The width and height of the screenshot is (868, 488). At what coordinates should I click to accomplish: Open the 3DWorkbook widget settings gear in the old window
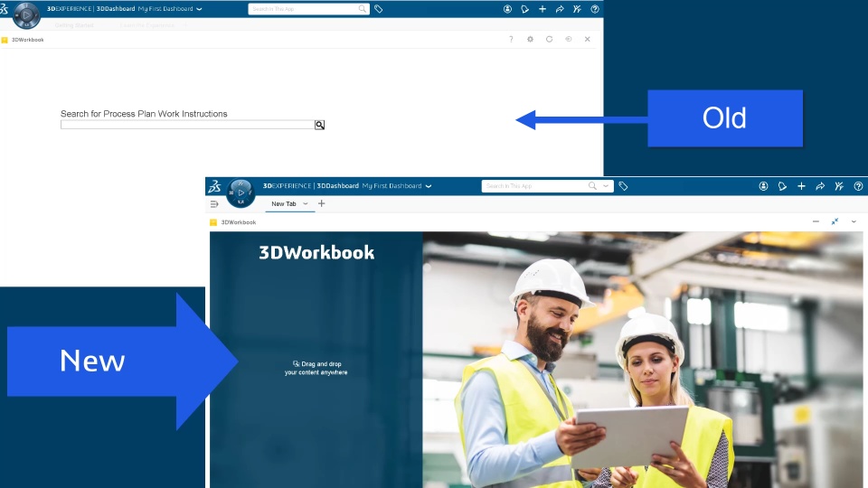click(531, 39)
